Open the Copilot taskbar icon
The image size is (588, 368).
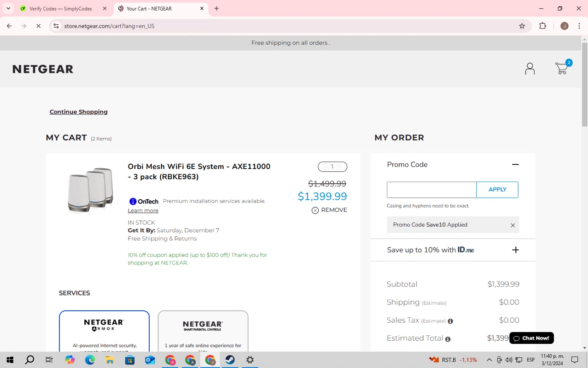[x=70, y=360]
